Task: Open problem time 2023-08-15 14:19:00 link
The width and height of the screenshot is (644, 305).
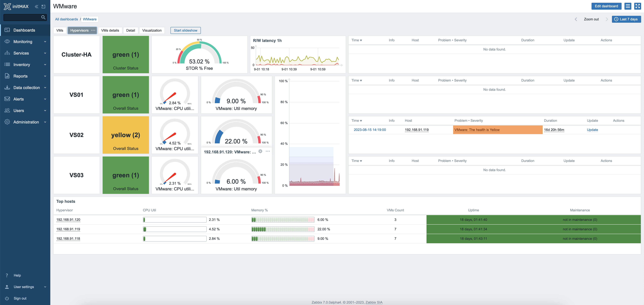Action: click(x=370, y=130)
